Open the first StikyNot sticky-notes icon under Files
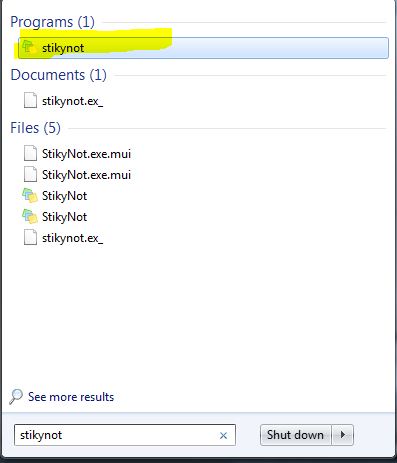Viewport: 397px width, 463px height. pyautogui.click(x=29, y=195)
